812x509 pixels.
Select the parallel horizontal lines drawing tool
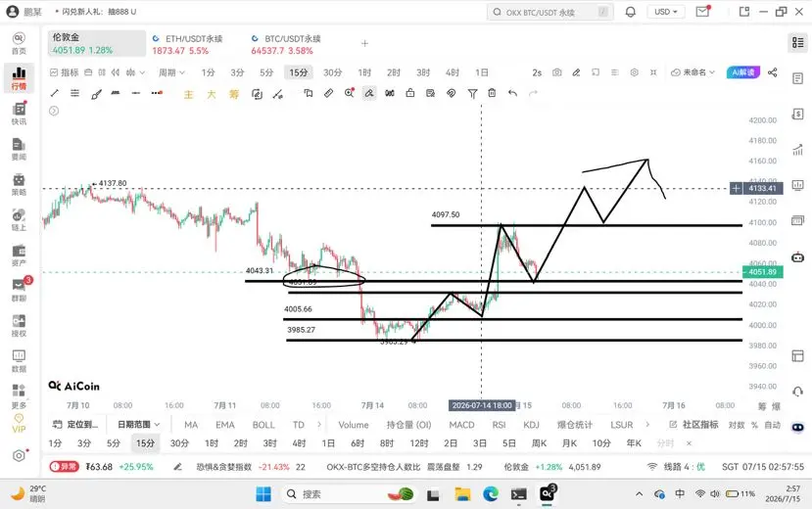[x=75, y=93]
